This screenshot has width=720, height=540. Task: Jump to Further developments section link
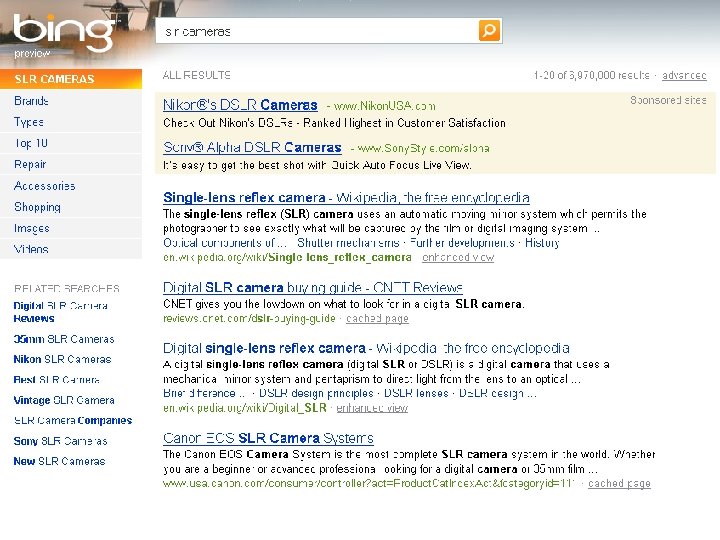click(462, 242)
